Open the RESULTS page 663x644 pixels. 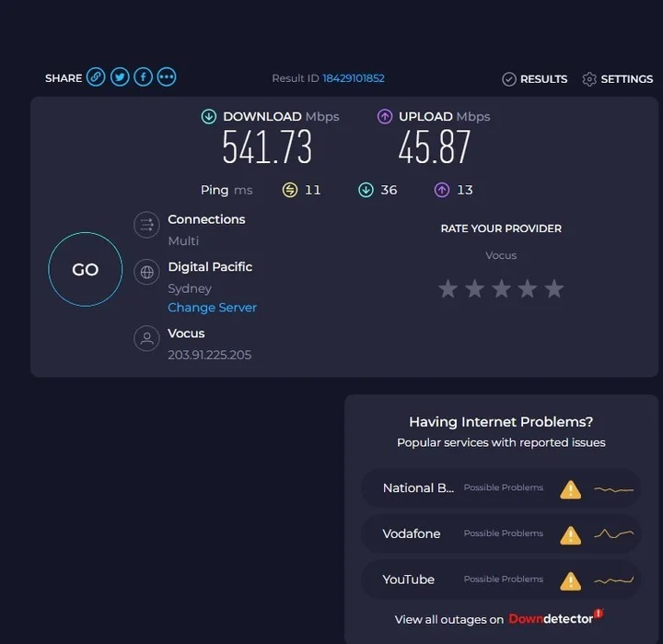pos(535,79)
